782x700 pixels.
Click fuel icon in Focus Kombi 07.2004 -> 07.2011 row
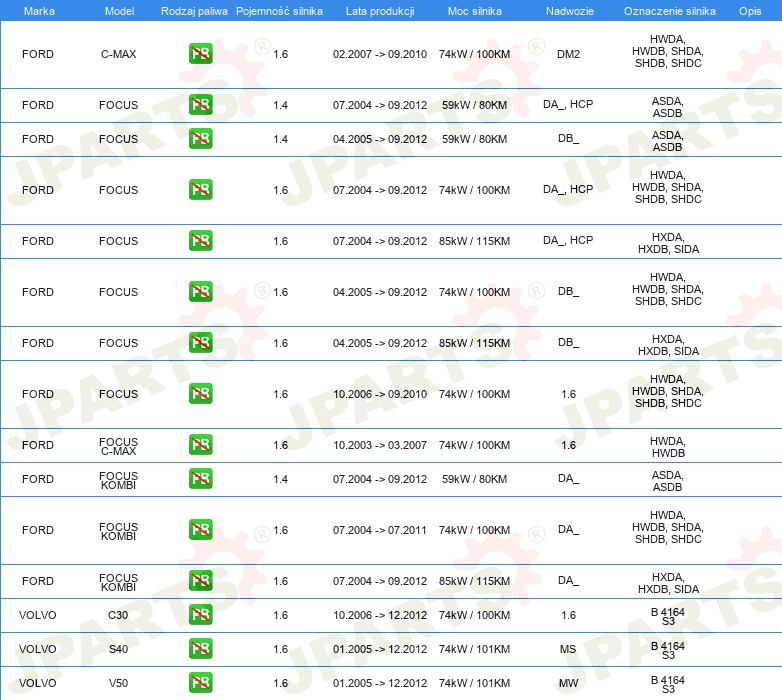point(200,529)
